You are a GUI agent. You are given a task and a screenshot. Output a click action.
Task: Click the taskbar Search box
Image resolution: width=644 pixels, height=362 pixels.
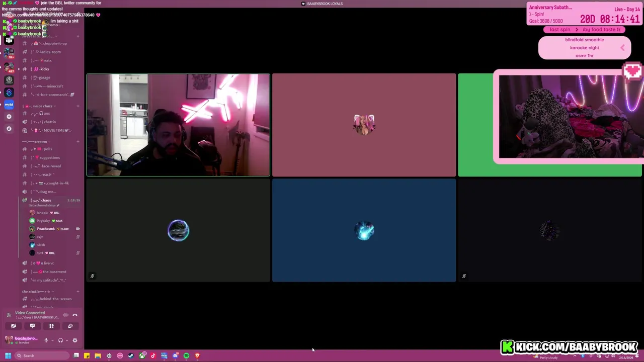click(x=42, y=356)
